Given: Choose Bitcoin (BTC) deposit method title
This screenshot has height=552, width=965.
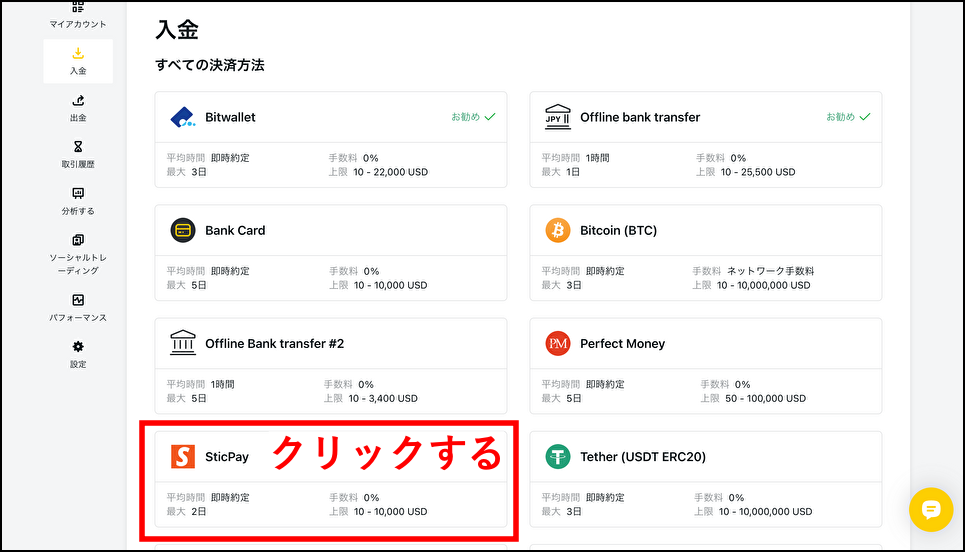Looking at the screenshot, I should coord(619,230).
